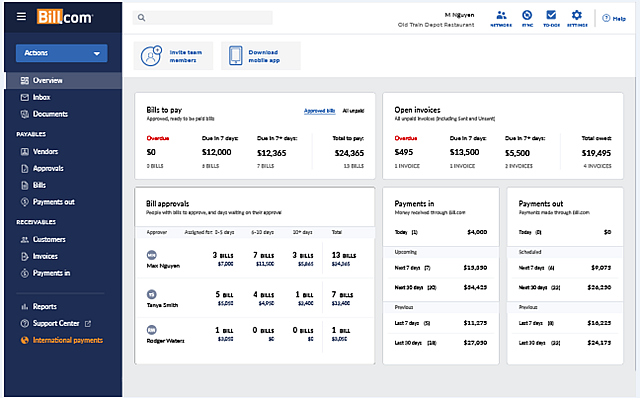Click the Customers icon in sidebar
This screenshot has width=640, height=398.
(25, 240)
